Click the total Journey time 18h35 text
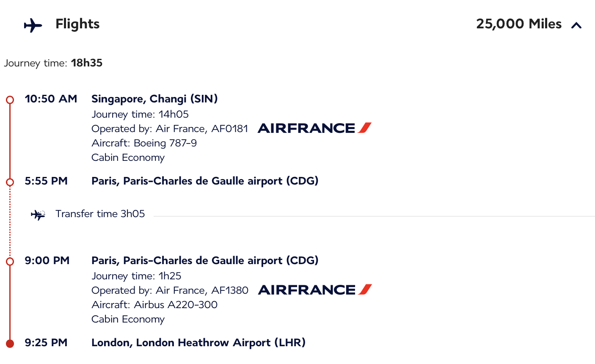 click(x=53, y=63)
